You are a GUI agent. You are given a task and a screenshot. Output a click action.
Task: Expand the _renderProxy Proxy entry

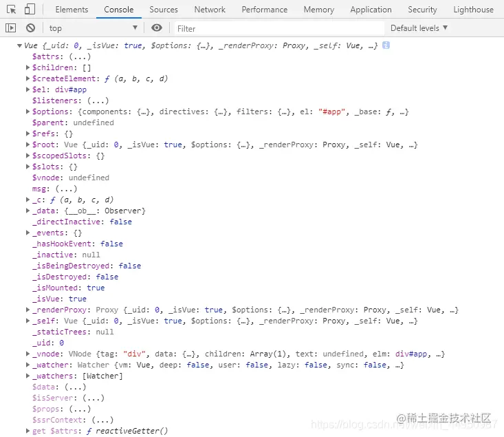click(x=28, y=310)
